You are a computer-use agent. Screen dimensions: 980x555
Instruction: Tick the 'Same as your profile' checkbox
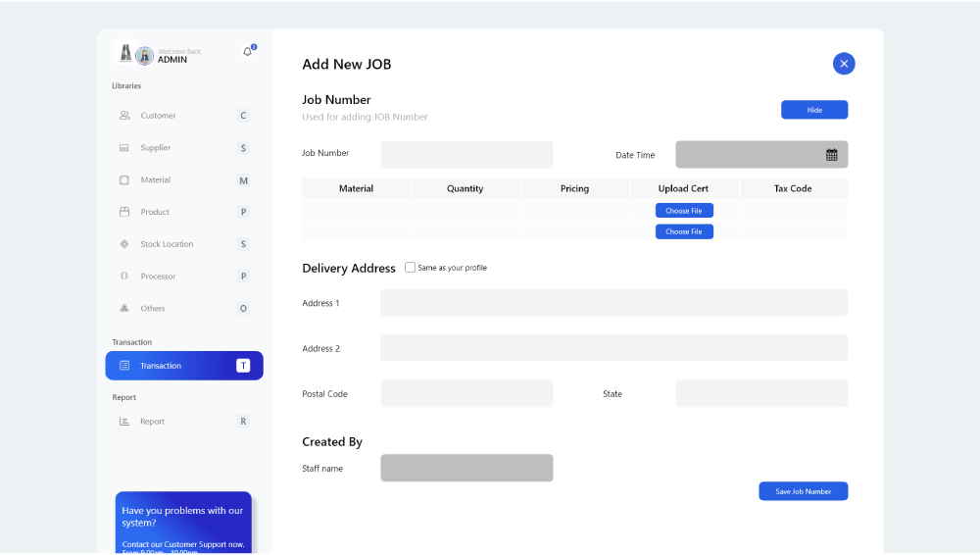410,268
